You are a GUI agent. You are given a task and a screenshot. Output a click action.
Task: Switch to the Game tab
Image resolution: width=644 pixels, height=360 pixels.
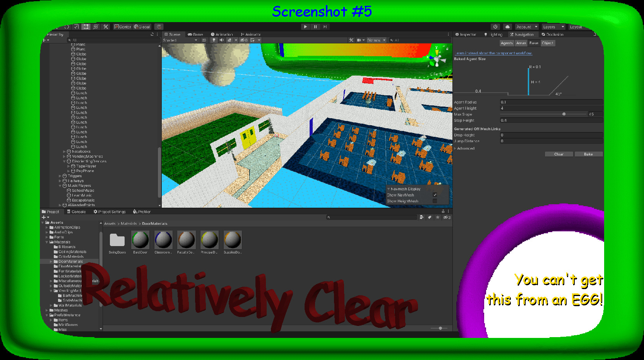pos(195,34)
